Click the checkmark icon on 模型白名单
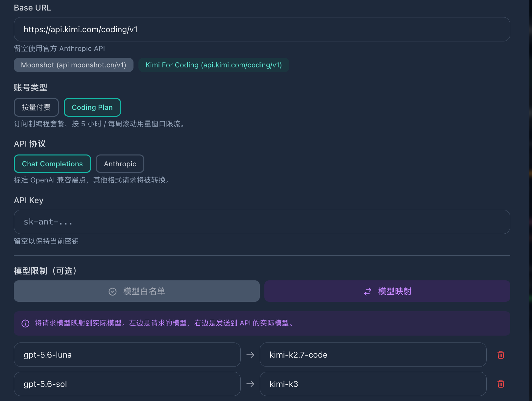Viewport: 532px width, 401px height. click(x=112, y=292)
